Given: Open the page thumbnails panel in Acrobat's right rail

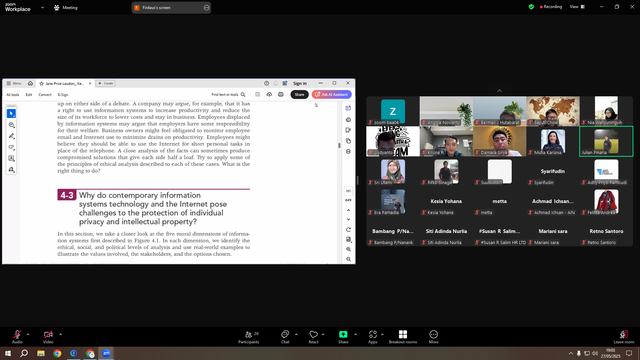Looking at the screenshot, I should tap(348, 141).
